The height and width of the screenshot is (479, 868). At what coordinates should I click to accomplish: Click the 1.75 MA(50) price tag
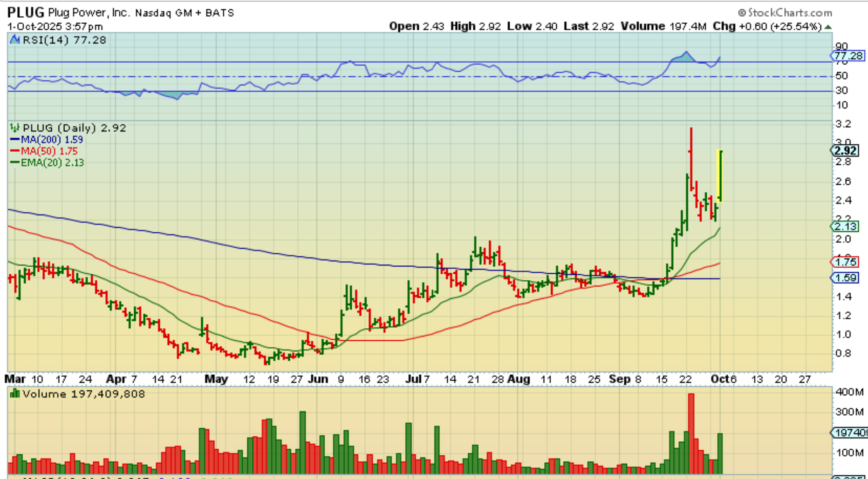(x=844, y=262)
